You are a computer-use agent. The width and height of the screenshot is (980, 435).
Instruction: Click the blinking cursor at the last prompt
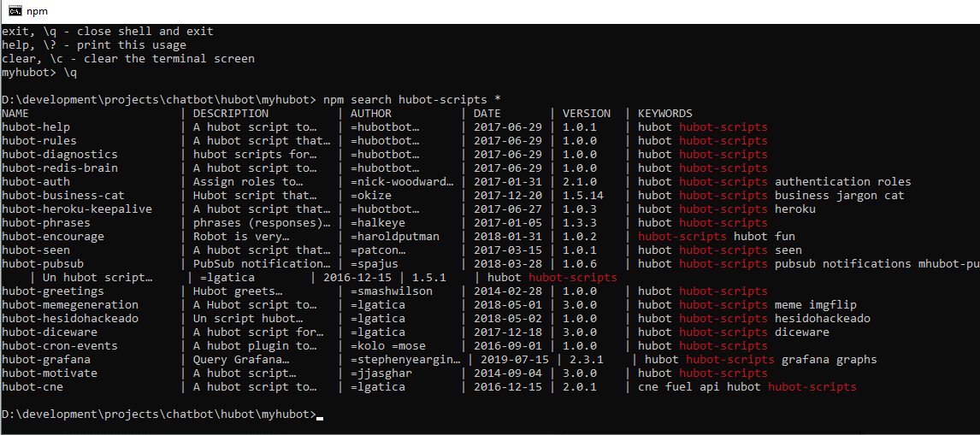(x=320, y=416)
